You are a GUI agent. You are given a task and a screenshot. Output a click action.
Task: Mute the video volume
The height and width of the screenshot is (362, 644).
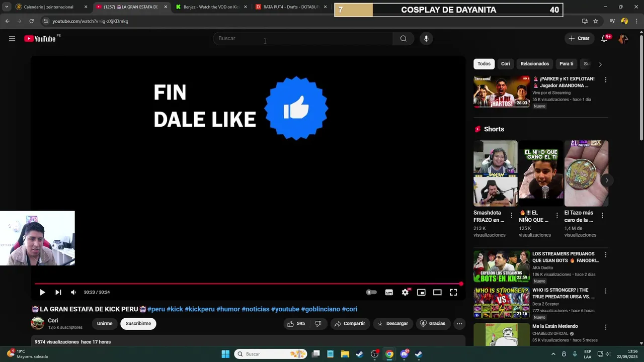73,292
